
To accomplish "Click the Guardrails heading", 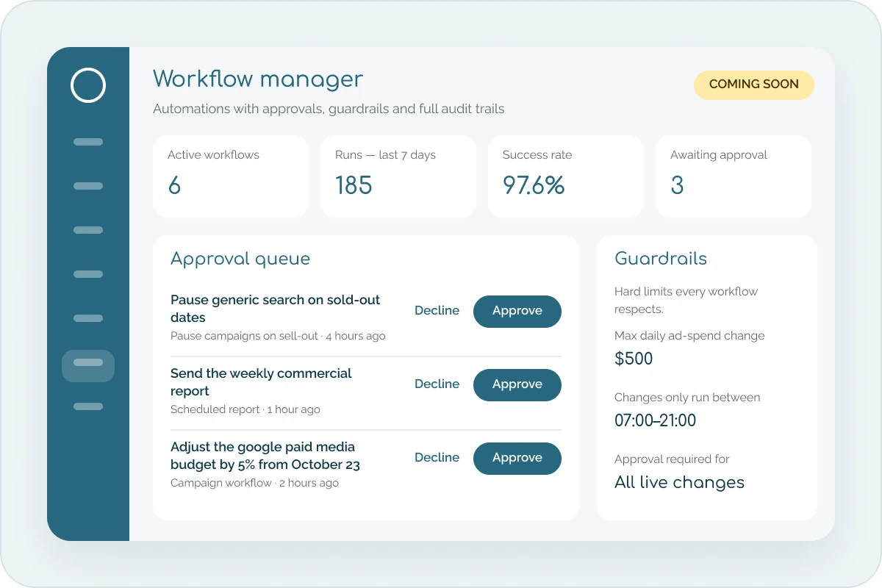I will pyautogui.click(x=661, y=259).
